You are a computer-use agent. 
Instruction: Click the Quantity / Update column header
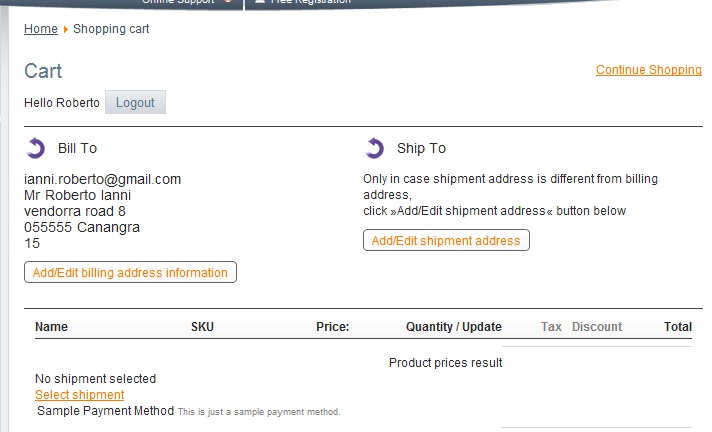click(x=454, y=327)
